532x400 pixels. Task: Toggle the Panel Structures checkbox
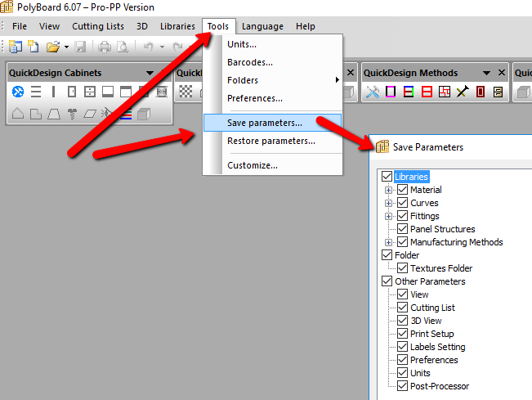402,229
